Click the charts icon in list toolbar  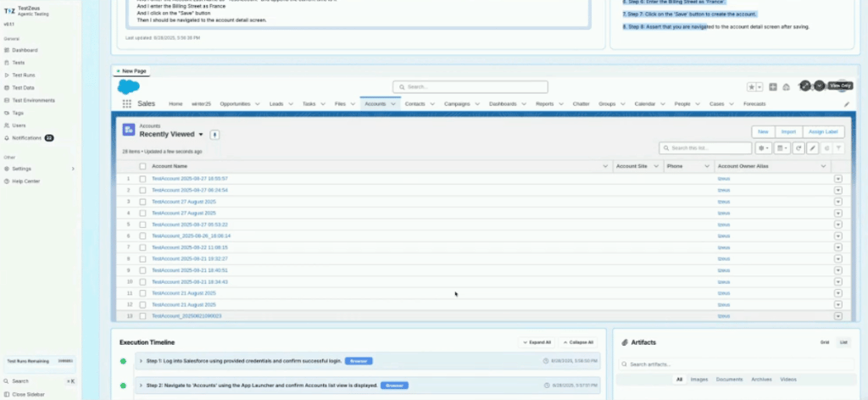826,148
